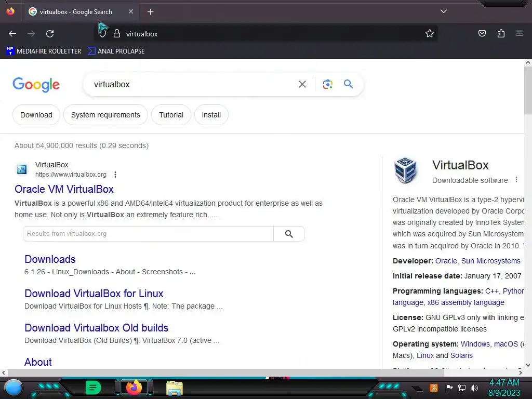Click the Google logo

coord(36,85)
